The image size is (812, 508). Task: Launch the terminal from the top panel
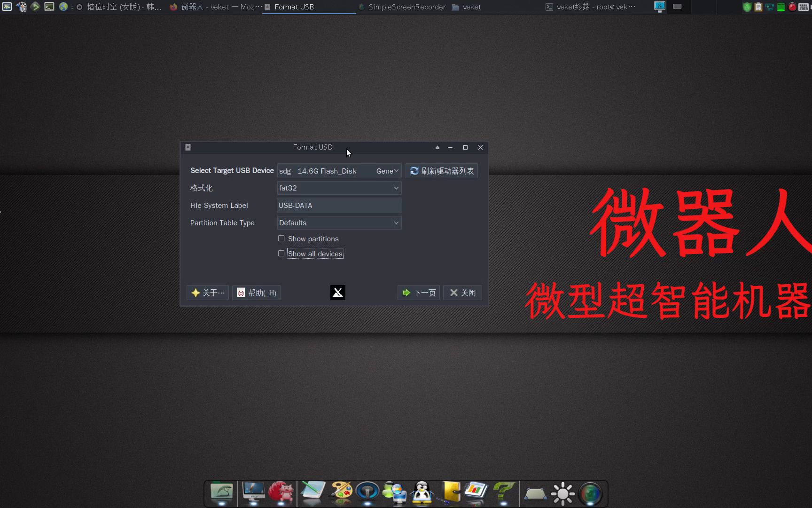[x=49, y=7]
